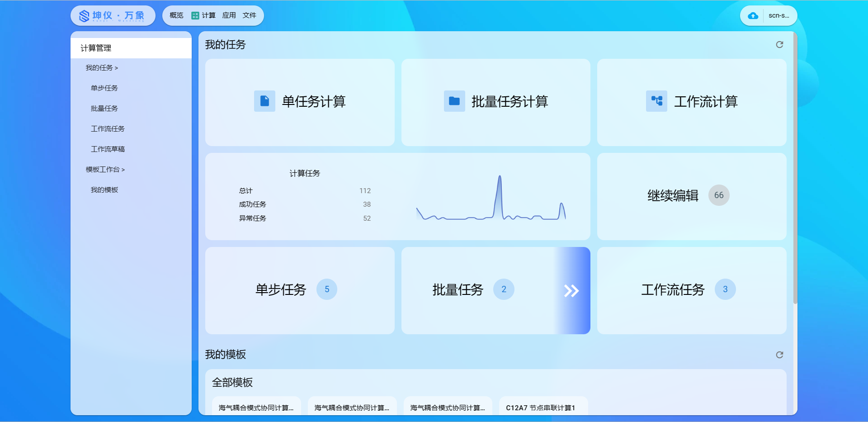The width and height of the screenshot is (868, 422).
Task: Click the 工作流计算 workflow icon
Action: pos(656,101)
